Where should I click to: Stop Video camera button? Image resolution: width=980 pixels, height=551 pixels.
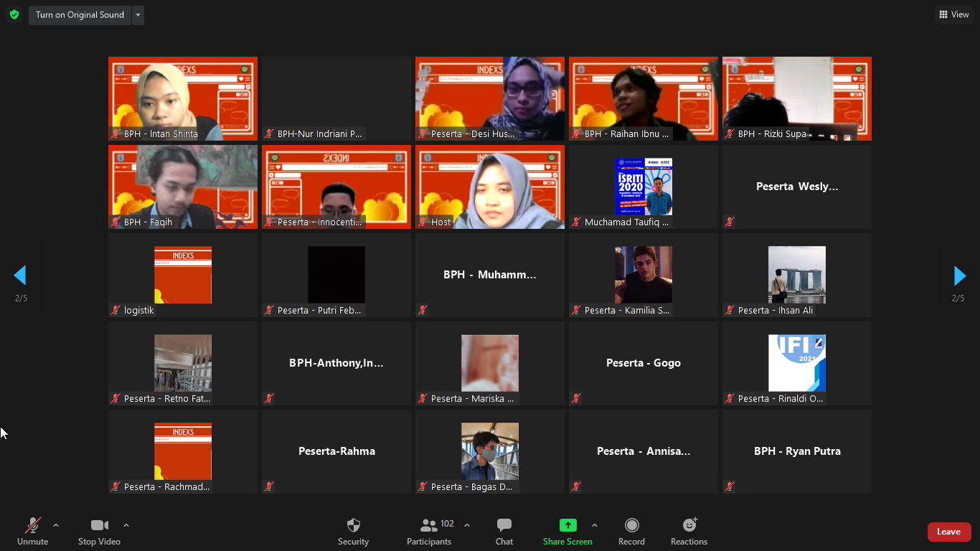99,532
